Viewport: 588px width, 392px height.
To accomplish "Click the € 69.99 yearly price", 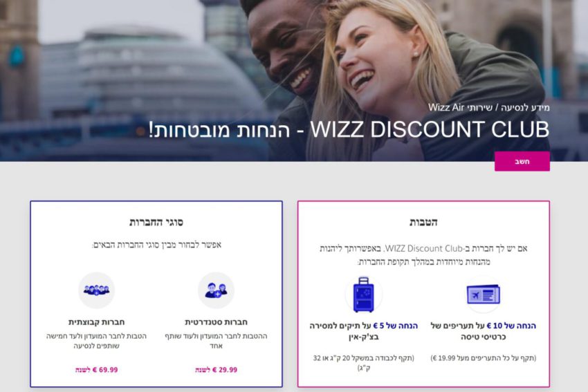I will coord(96,370).
